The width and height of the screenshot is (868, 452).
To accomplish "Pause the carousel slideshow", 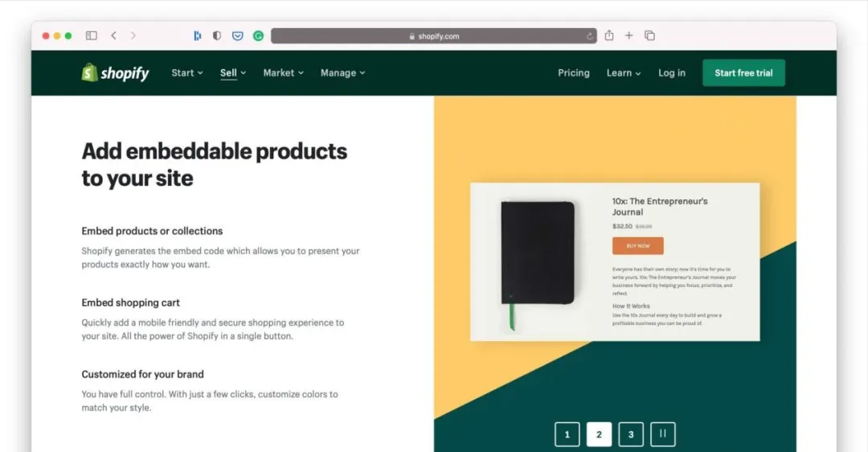I will pyautogui.click(x=662, y=434).
